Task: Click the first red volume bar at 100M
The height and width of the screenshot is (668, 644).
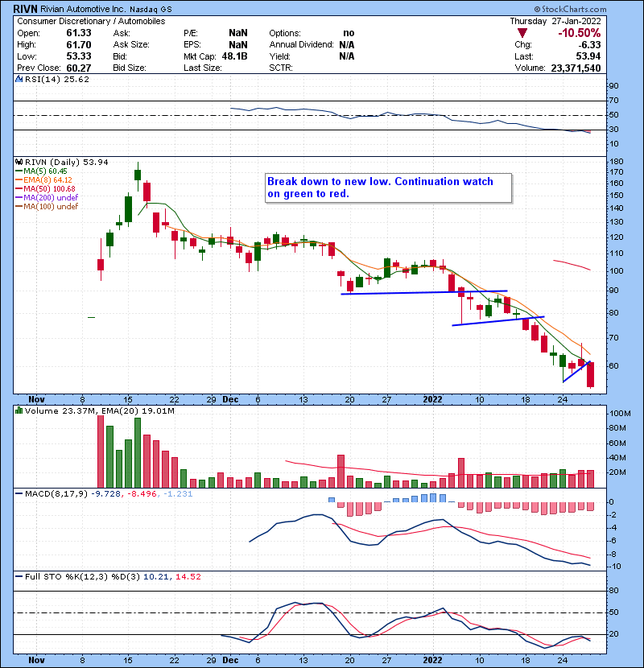Action: (101, 452)
